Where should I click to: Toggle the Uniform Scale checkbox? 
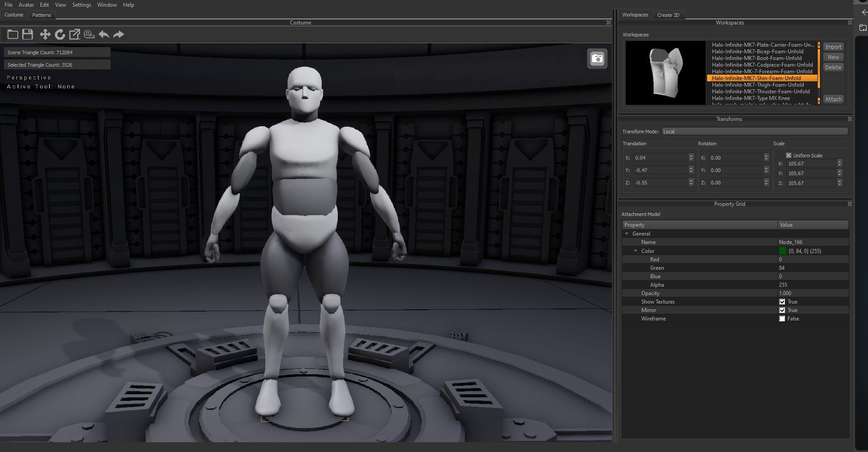(x=788, y=156)
